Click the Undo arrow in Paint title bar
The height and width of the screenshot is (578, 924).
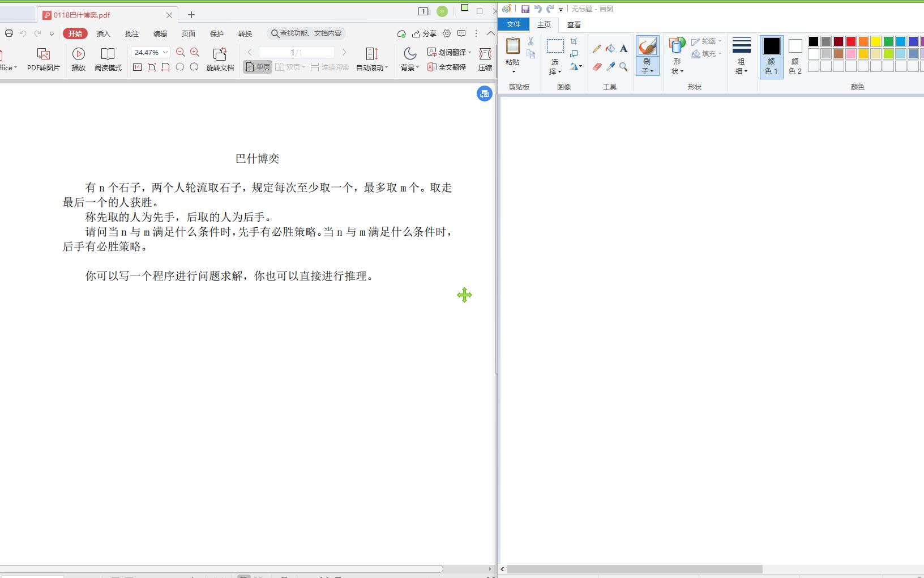537,9
